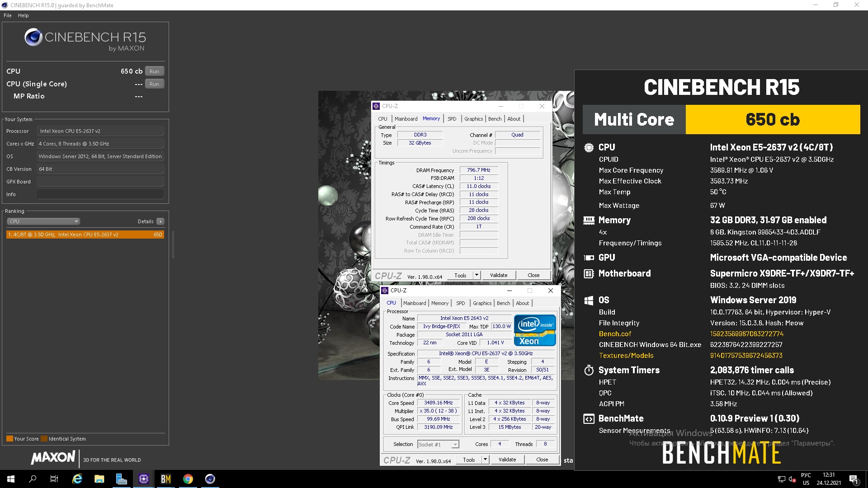868x488 pixels.
Task: Click Tools button in lower CPU-Z
Action: tap(469, 460)
